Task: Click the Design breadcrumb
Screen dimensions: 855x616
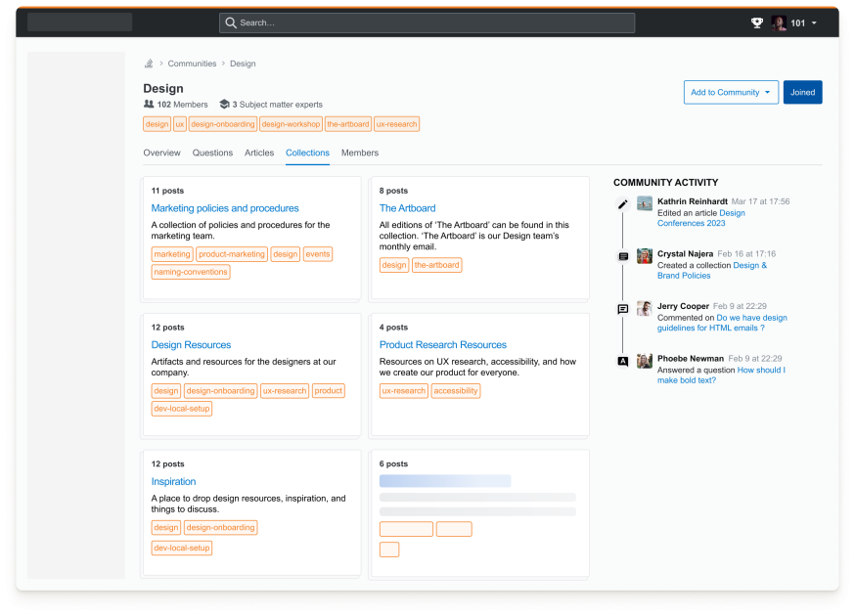Action: [243, 64]
